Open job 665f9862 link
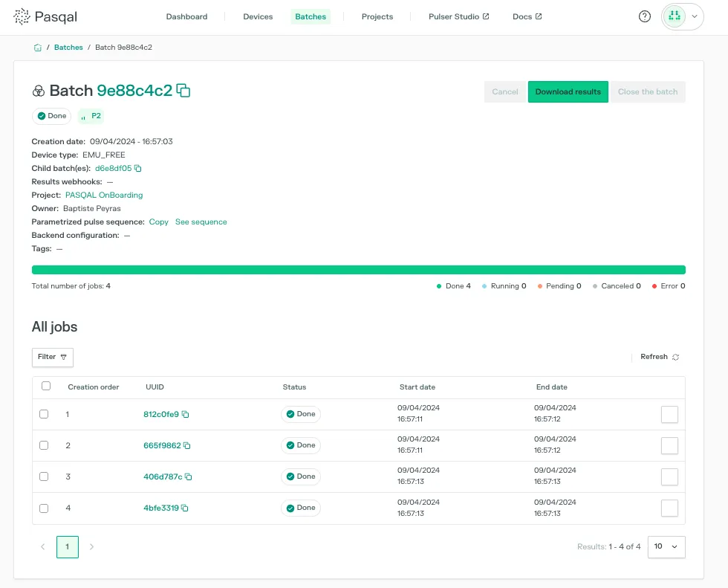This screenshot has width=728, height=588. click(x=162, y=445)
